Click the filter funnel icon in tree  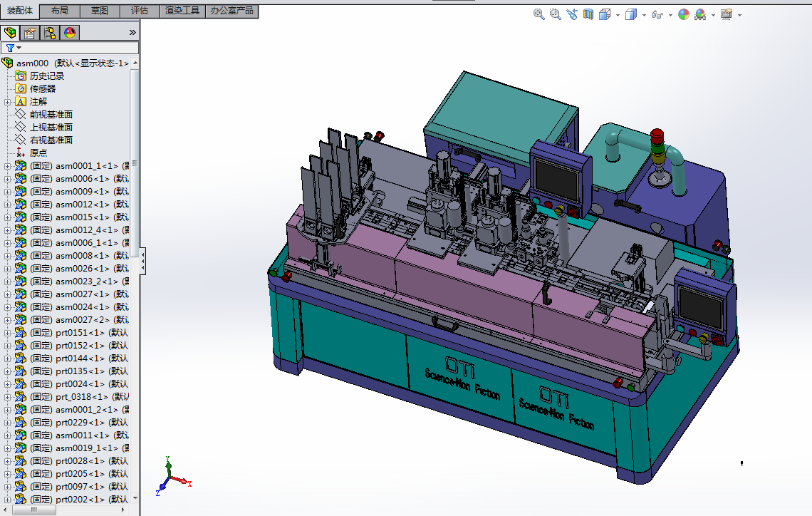[10, 48]
